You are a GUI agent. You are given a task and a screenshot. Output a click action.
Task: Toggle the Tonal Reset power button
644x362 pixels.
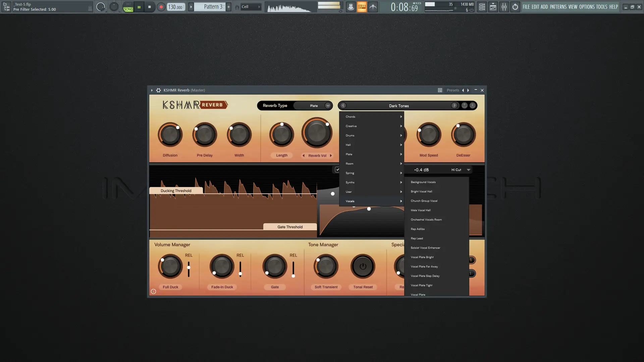(363, 266)
